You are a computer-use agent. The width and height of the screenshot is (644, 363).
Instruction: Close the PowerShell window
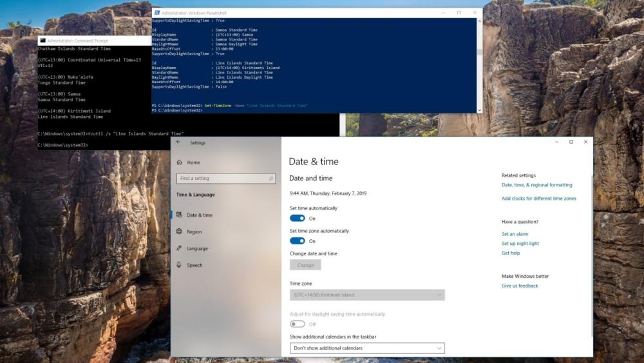coord(475,13)
